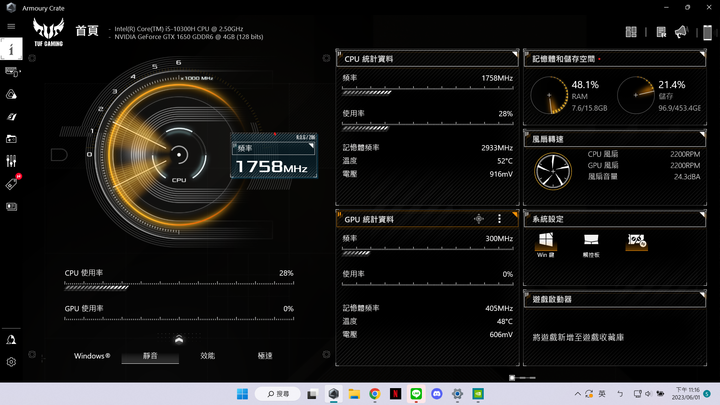Click the 首頁 page title
The width and height of the screenshot is (720, 405).
click(x=87, y=31)
